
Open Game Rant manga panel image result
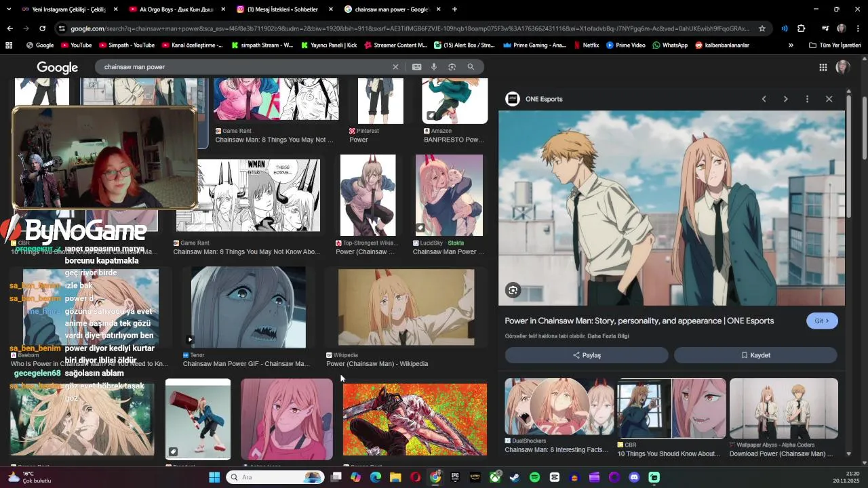(x=248, y=195)
